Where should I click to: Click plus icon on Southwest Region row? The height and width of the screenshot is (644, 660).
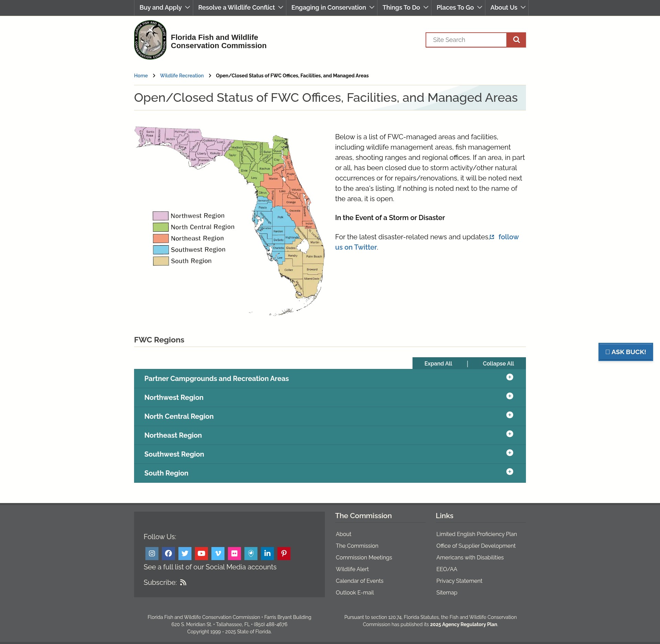[x=510, y=453]
